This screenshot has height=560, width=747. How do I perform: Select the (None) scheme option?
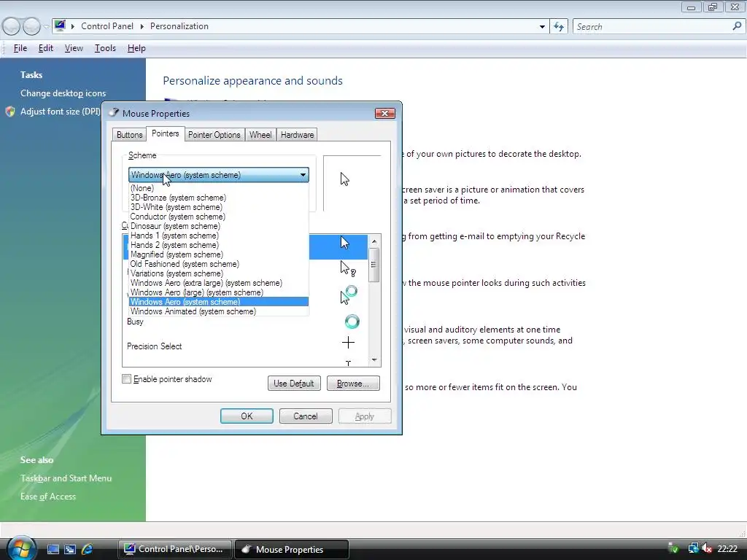coord(219,188)
